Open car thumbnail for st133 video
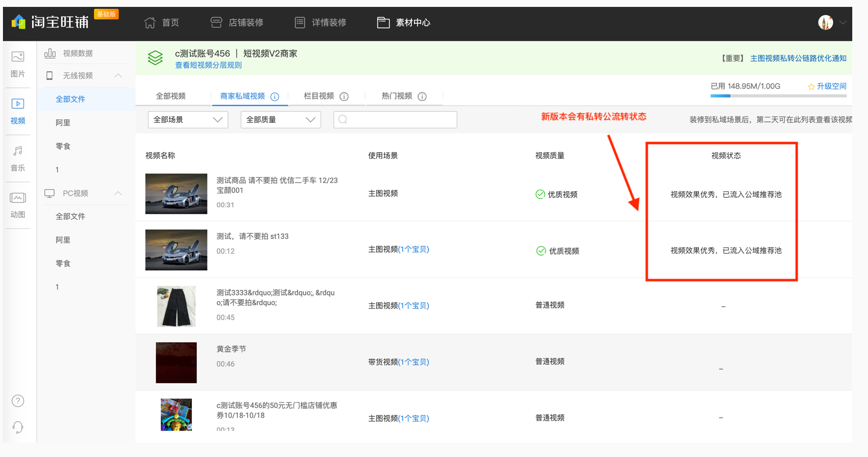868x457 pixels. [176, 250]
